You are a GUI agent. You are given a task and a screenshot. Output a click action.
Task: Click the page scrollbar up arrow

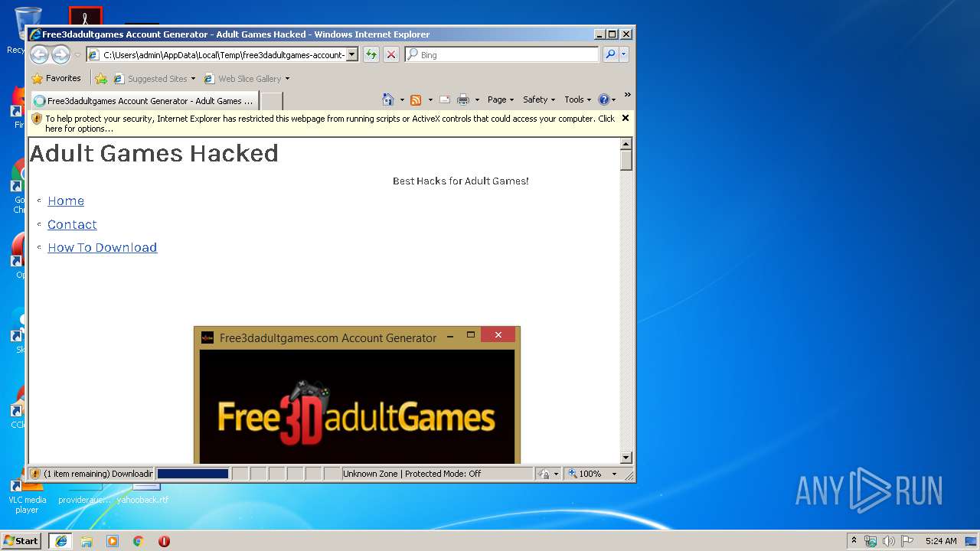(x=626, y=144)
